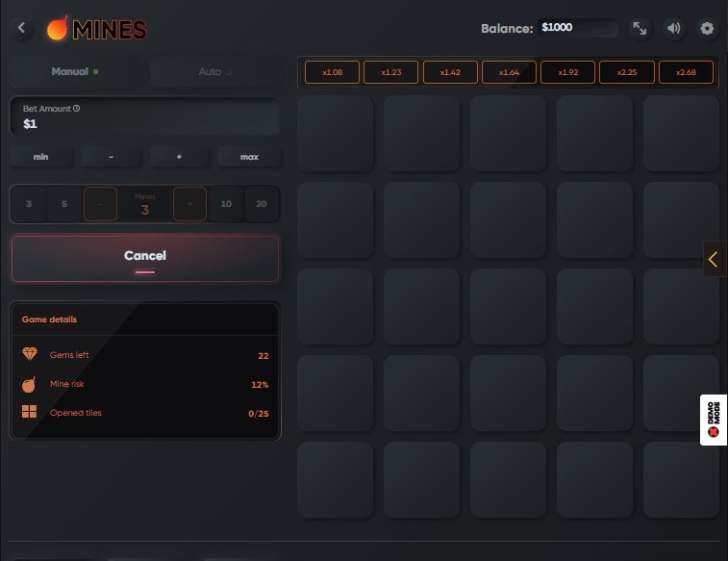728x561 pixels.
Task: Click the Mines flame logo
Action: tap(59, 29)
